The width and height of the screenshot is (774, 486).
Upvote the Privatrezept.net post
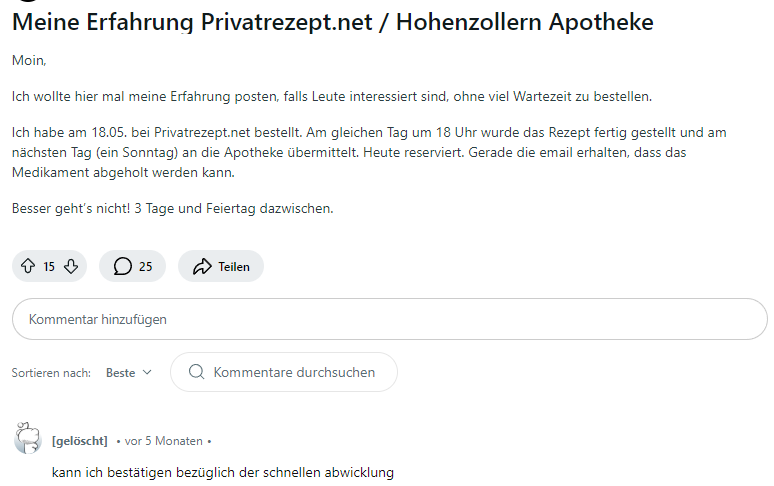tap(28, 266)
